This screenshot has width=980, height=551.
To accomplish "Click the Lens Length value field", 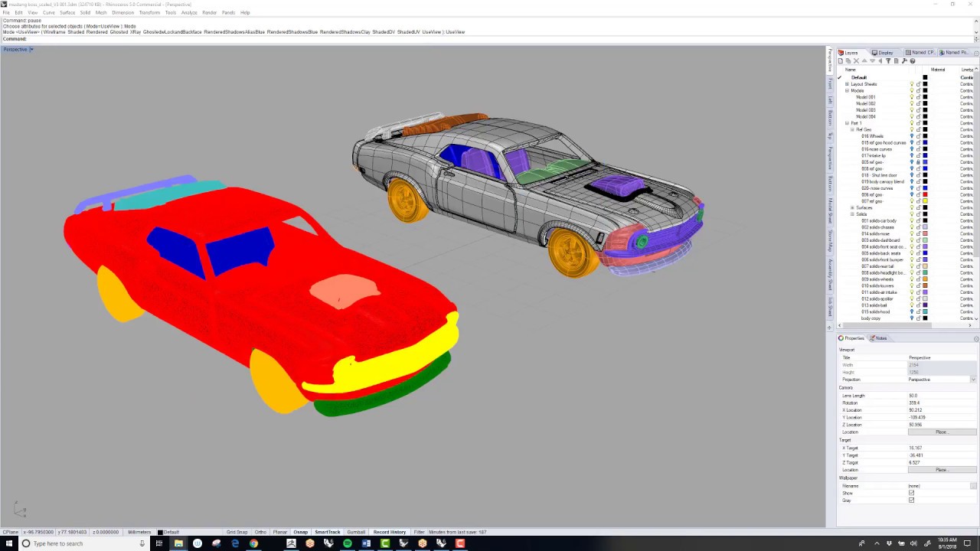I will [x=942, y=396].
